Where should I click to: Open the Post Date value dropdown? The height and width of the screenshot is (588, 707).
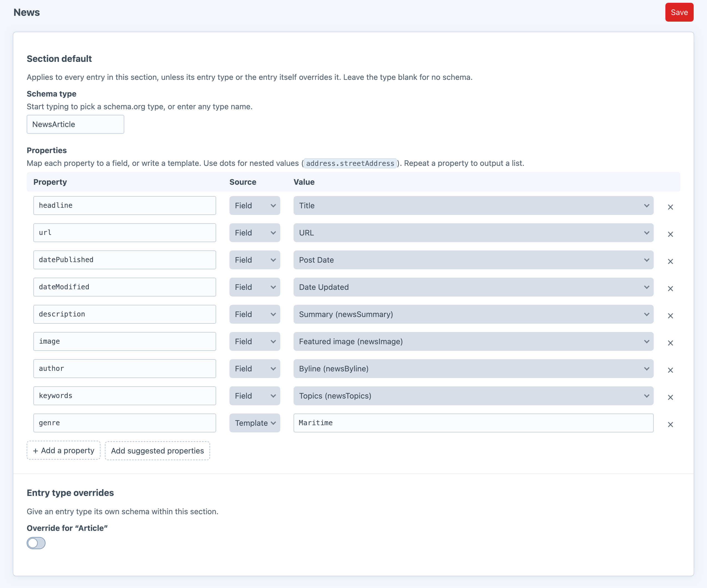click(x=473, y=260)
